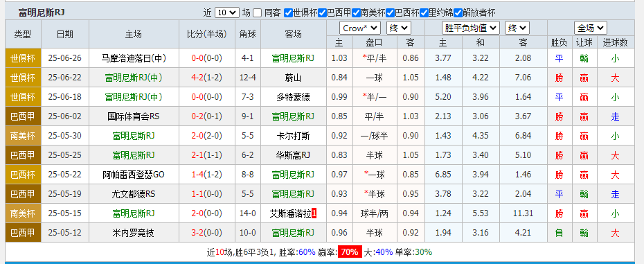The image size is (644, 264).
Task: Click the 进球数 column header
Action: click(x=615, y=42)
